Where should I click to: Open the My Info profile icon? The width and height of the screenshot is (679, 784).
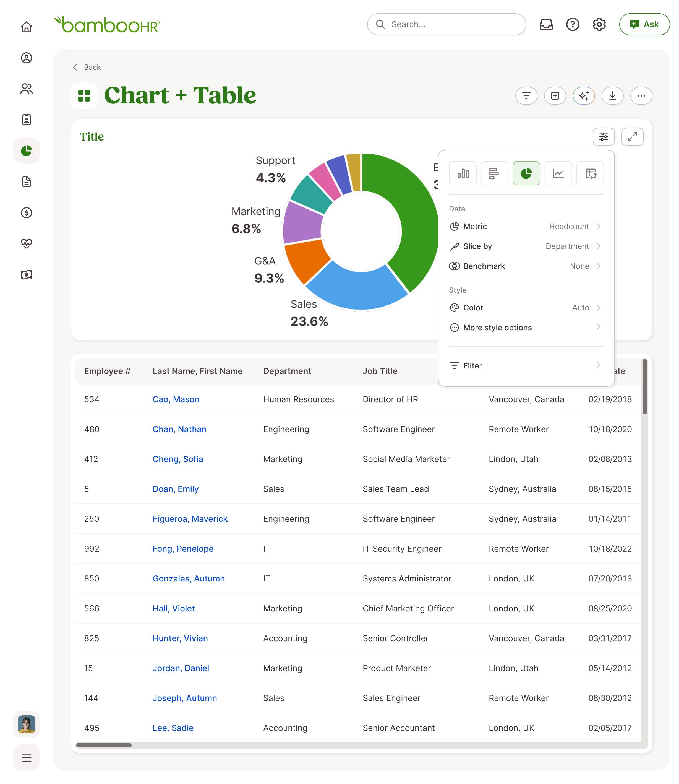click(27, 58)
